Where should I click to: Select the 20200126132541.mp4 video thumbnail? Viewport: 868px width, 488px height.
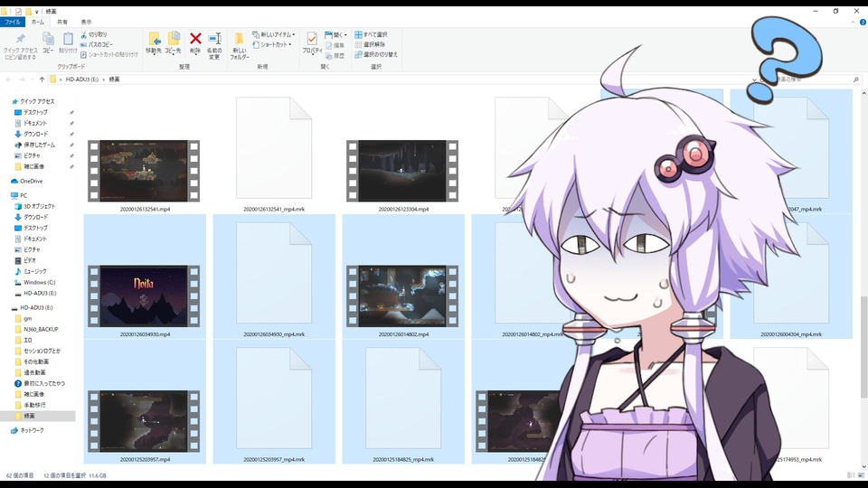coord(144,171)
